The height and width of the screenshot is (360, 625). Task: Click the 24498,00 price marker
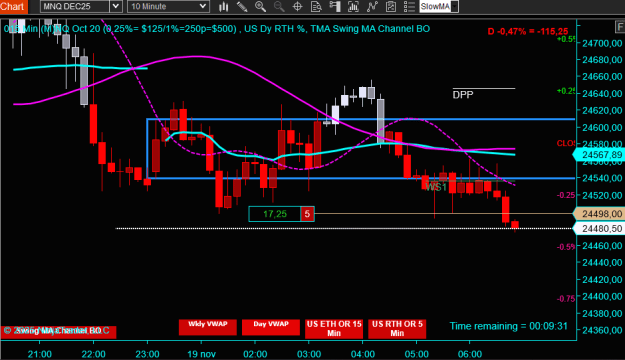[x=599, y=214]
